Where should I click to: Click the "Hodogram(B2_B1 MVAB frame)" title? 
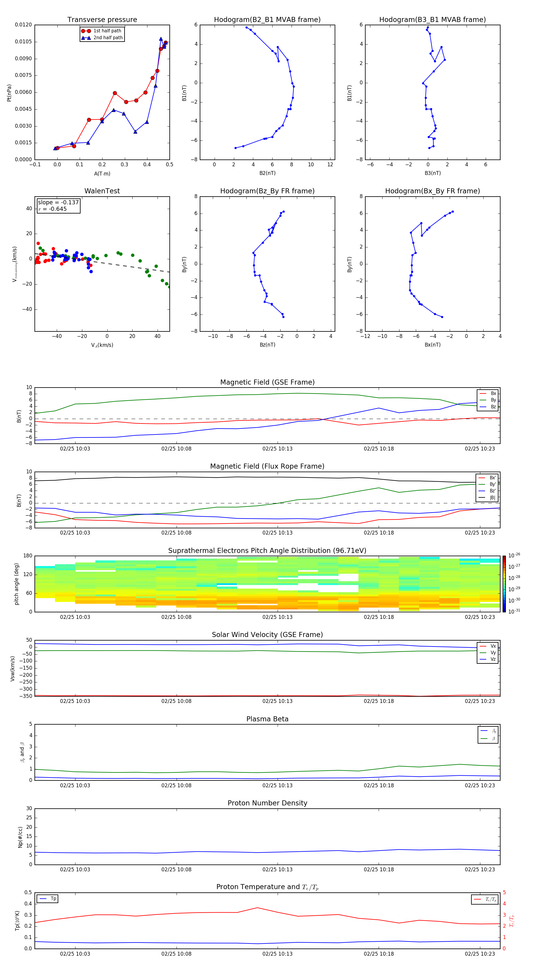point(267,20)
